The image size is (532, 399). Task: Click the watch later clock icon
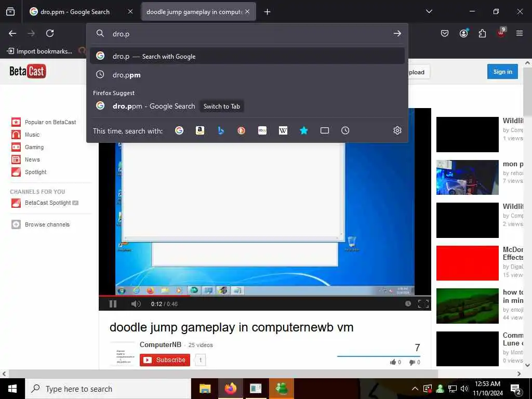[408, 303]
